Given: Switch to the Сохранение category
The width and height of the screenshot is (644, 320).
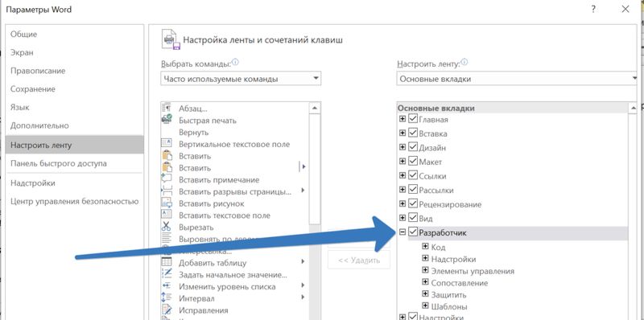Looking at the screenshot, I should (75, 89).
